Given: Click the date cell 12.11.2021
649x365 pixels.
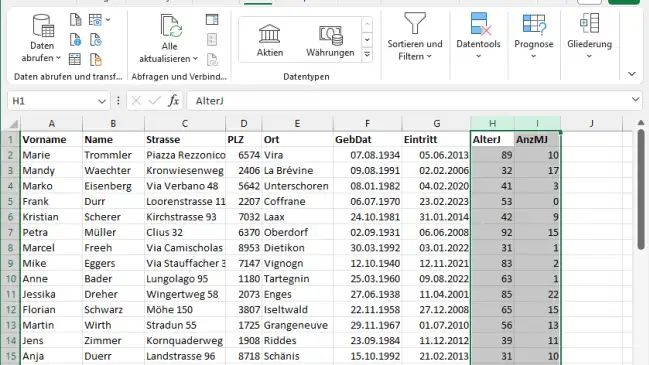Looking at the screenshot, I should (x=436, y=264).
